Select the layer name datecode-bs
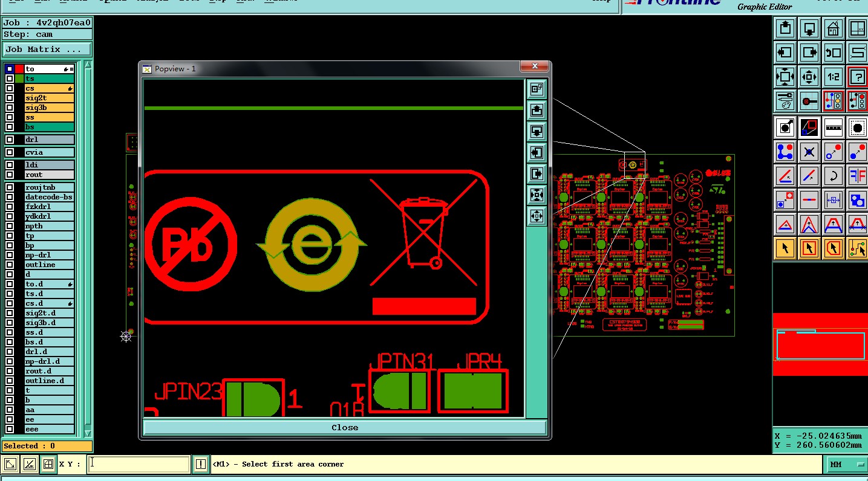 pyautogui.click(x=50, y=197)
